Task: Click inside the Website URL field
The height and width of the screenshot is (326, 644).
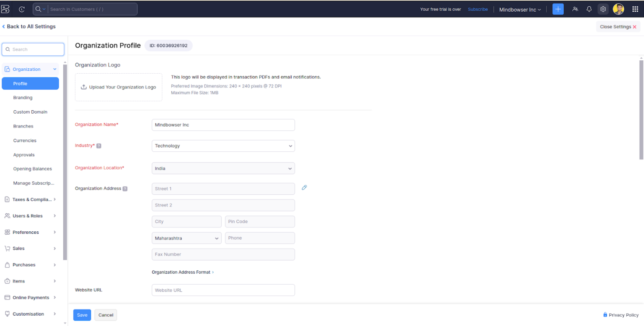Action: click(x=222, y=290)
